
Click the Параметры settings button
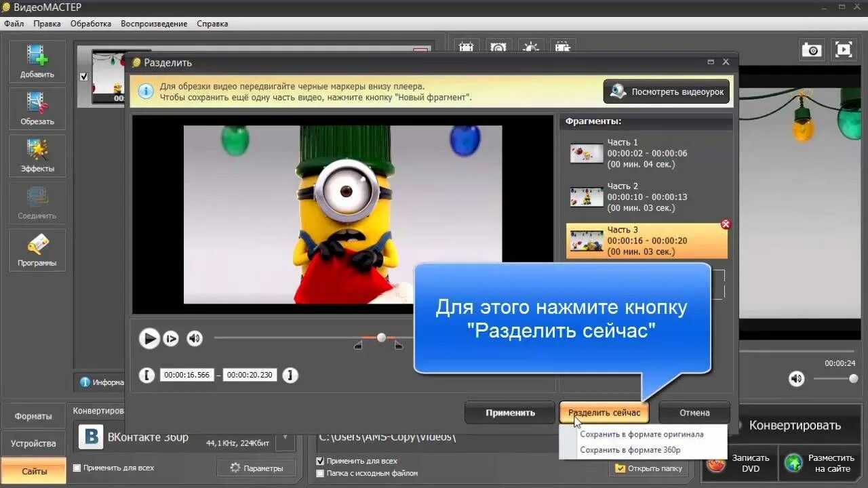pyautogui.click(x=256, y=468)
